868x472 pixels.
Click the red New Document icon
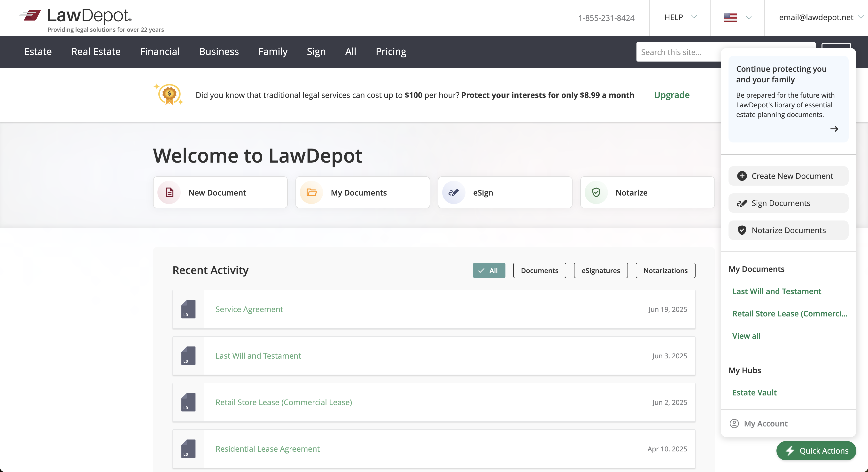(x=170, y=193)
